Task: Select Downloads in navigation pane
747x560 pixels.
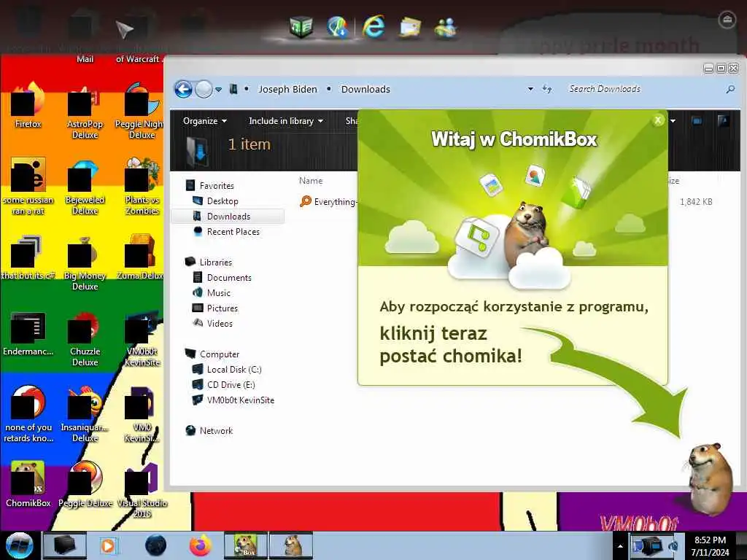Action: pos(228,216)
